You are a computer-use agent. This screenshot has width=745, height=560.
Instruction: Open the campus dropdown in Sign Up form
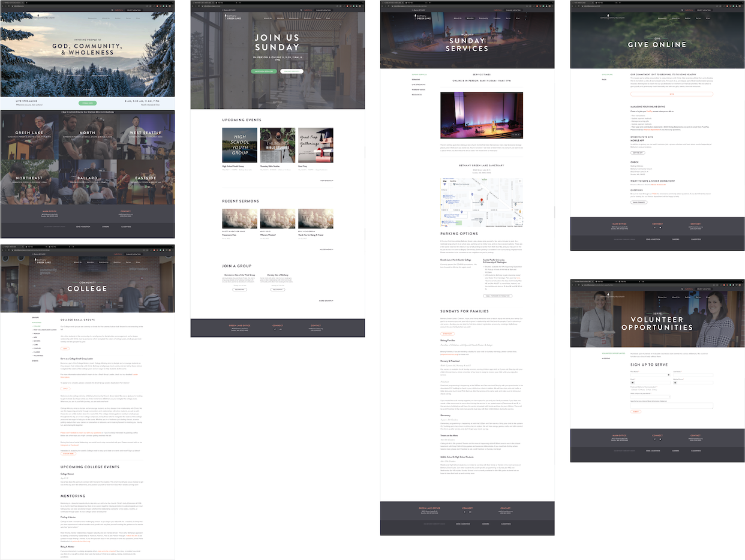650,397
